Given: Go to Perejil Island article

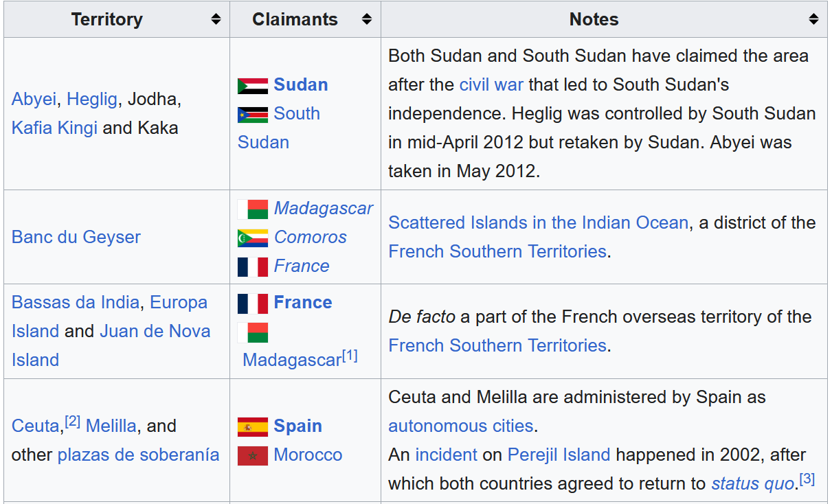Looking at the screenshot, I should click(x=559, y=455).
